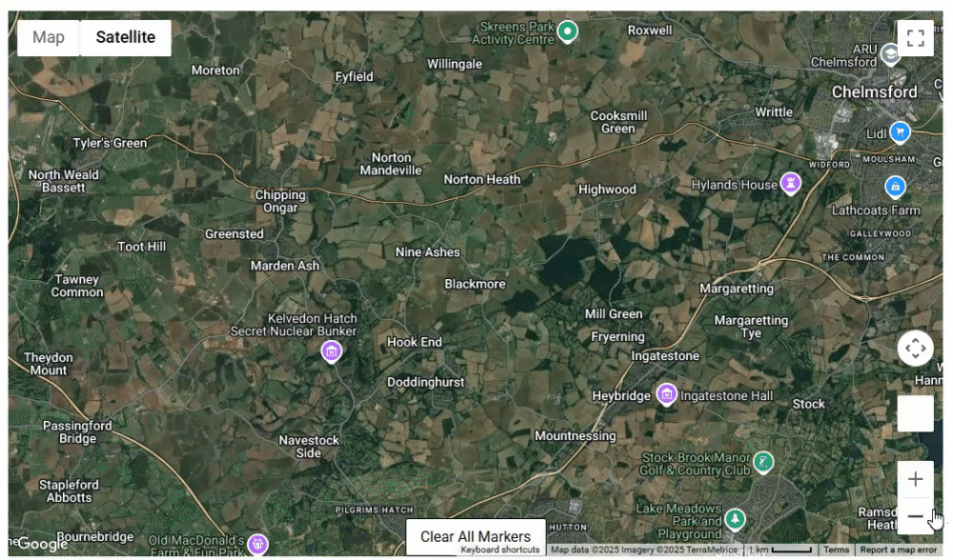Click the Lidl shopping cart marker
This screenshot has width=953, height=560.
pos(900,131)
